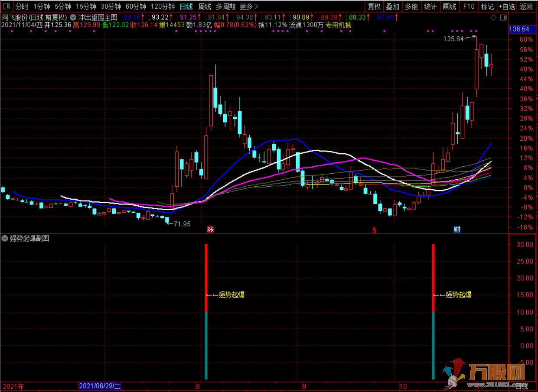Add stock via +自选 button
Screen dimensions: 538x392
coord(507,6)
